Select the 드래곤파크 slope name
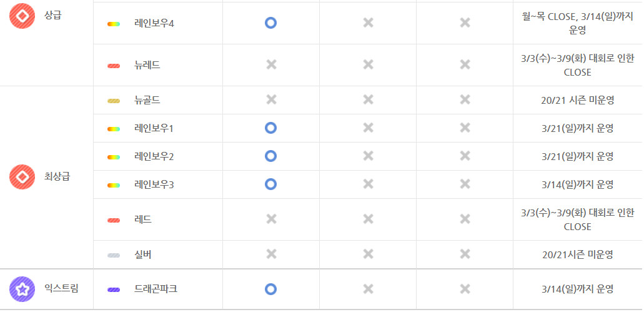Image resolution: width=644 pixels, height=312 pixels. pos(156,289)
